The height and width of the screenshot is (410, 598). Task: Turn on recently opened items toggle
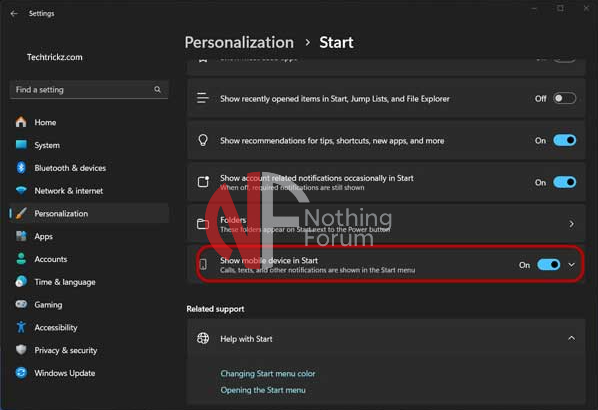pyautogui.click(x=564, y=98)
